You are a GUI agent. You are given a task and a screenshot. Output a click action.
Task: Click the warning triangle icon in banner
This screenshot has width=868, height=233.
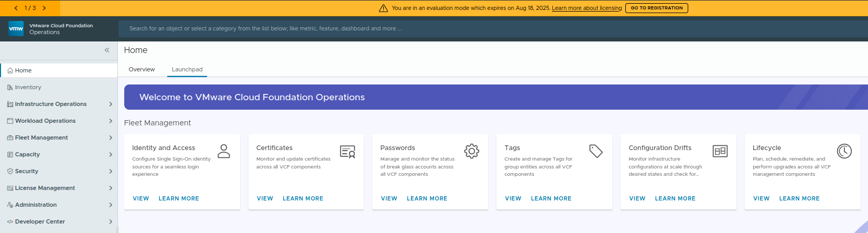(x=383, y=8)
